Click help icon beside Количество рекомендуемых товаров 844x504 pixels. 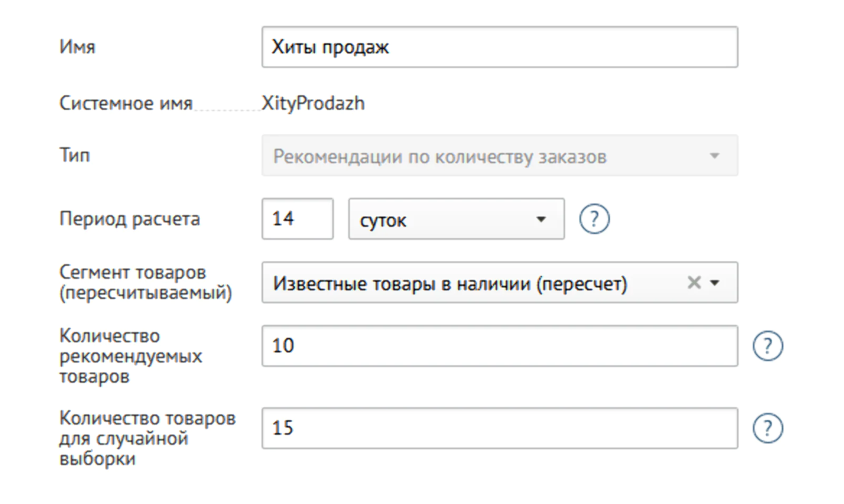coord(768,346)
